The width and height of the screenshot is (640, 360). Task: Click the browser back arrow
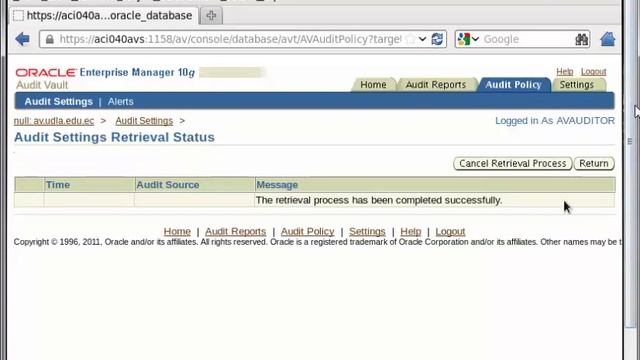pyautogui.click(x=22, y=39)
